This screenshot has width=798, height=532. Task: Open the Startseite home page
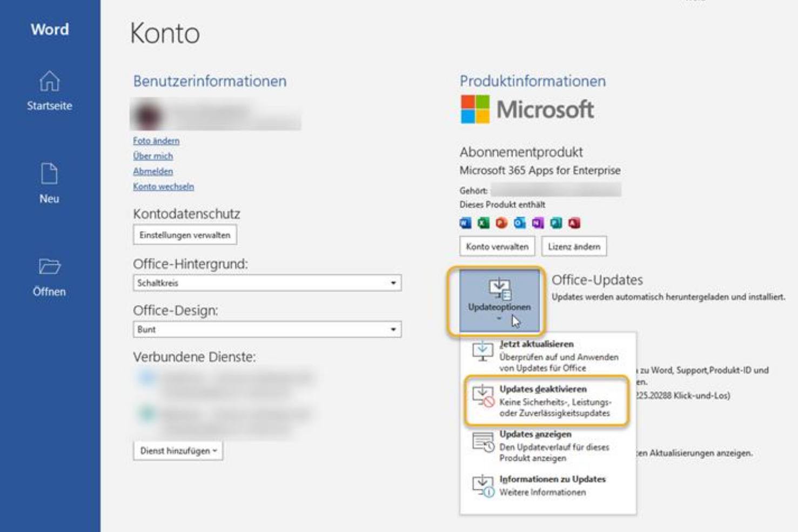click(x=50, y=91)
